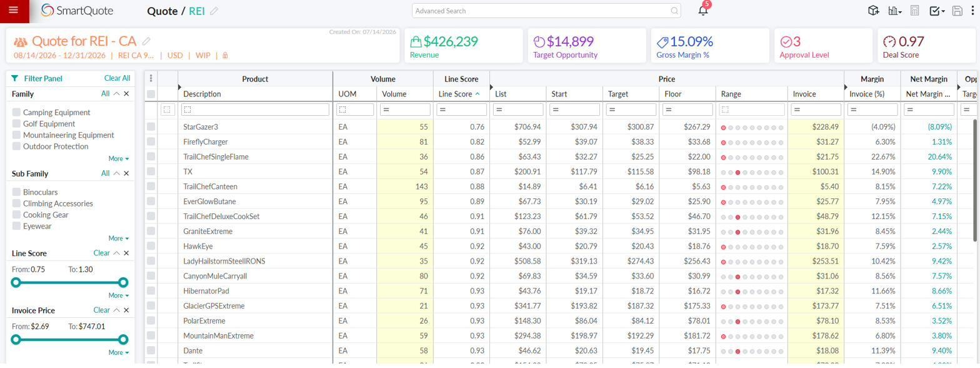Select the StarGazer3 row checkbox
Image resolution: width=980 pixels, height=368 pixels.
click(151, 126)
